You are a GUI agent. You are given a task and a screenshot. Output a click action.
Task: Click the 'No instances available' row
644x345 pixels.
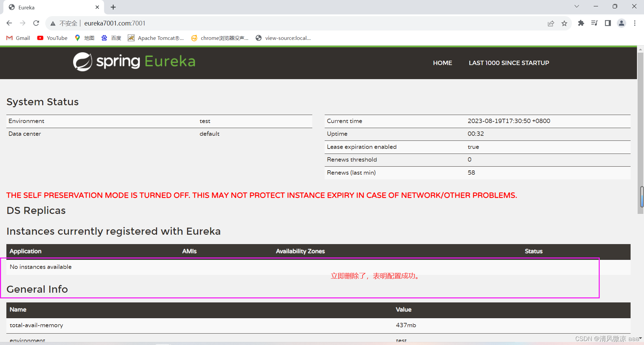[318, 267]
